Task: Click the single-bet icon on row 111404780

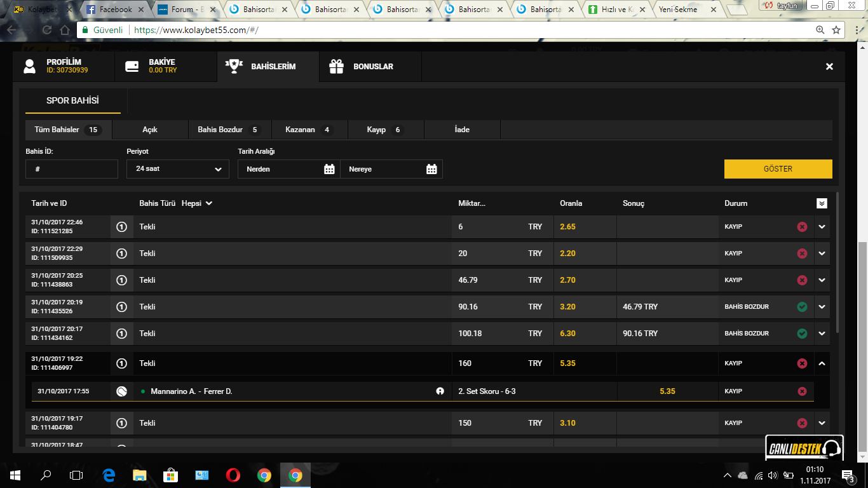Action: tap(121, 423)
